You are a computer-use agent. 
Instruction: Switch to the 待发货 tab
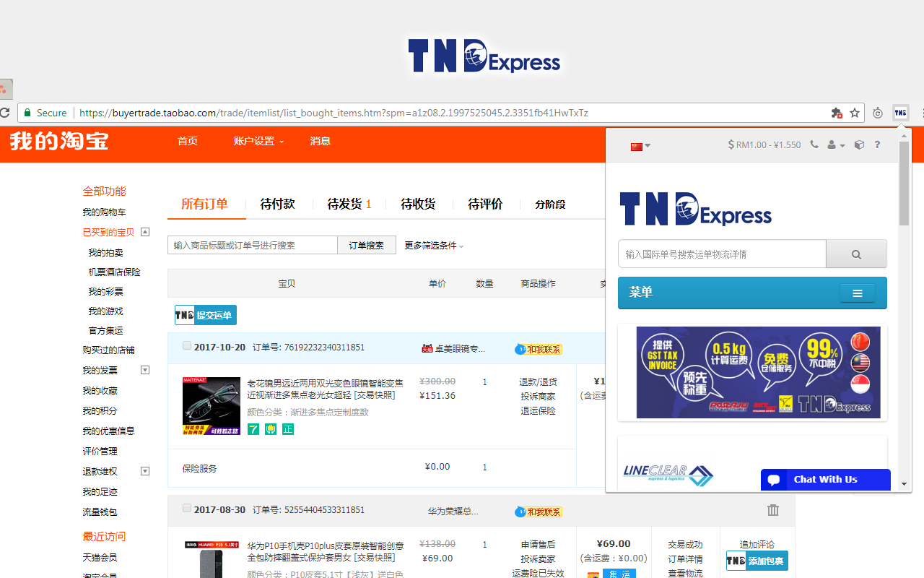coord(349,204)
